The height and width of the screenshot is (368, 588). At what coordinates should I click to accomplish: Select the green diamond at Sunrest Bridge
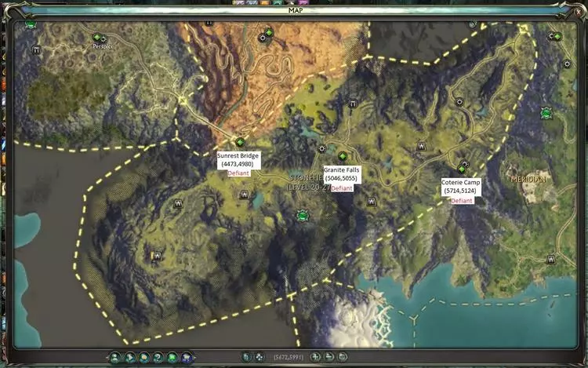click(240, 143)
